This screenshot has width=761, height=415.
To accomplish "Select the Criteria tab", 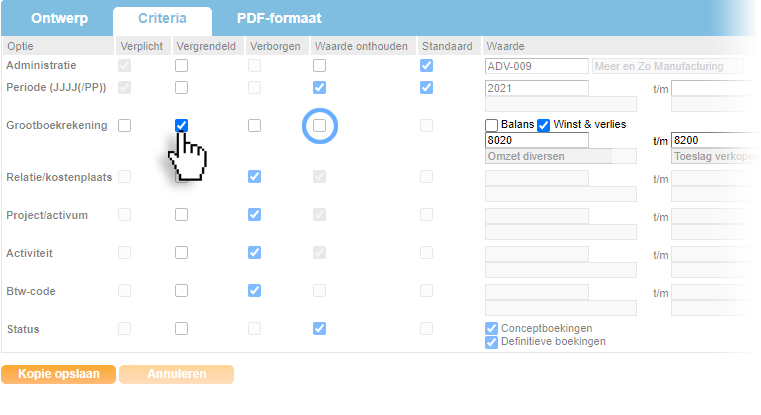I will (162, 19).
